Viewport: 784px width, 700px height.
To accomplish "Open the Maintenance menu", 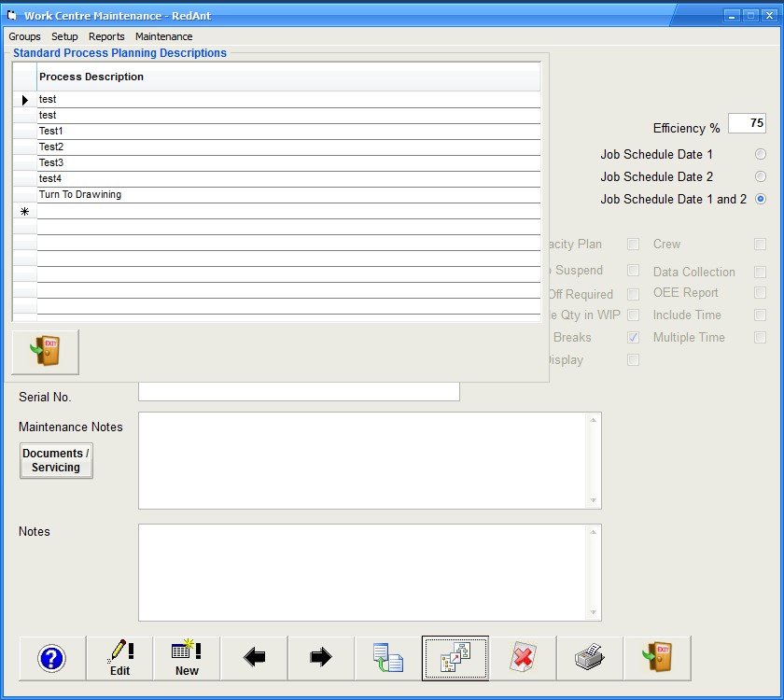I will (x=163, y=36).
